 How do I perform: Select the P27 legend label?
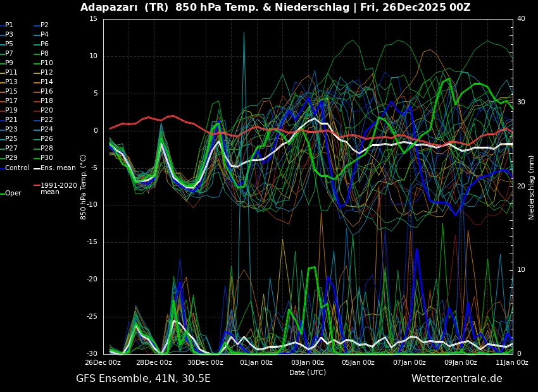tap(11, 149)
